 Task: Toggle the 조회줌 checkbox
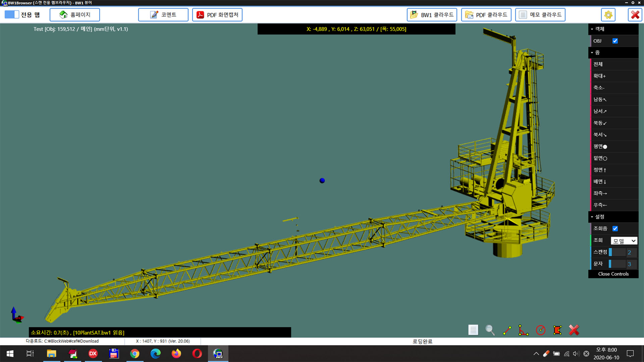[x=615, y=229]
